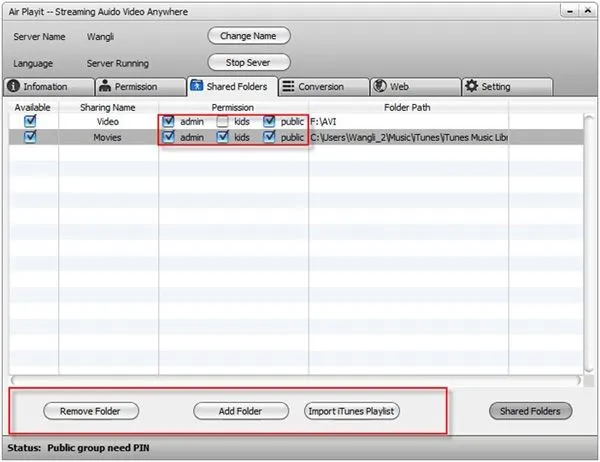600x462 pixels.
Task: Enable kids permission for Video folder
Action: (223, 121)
